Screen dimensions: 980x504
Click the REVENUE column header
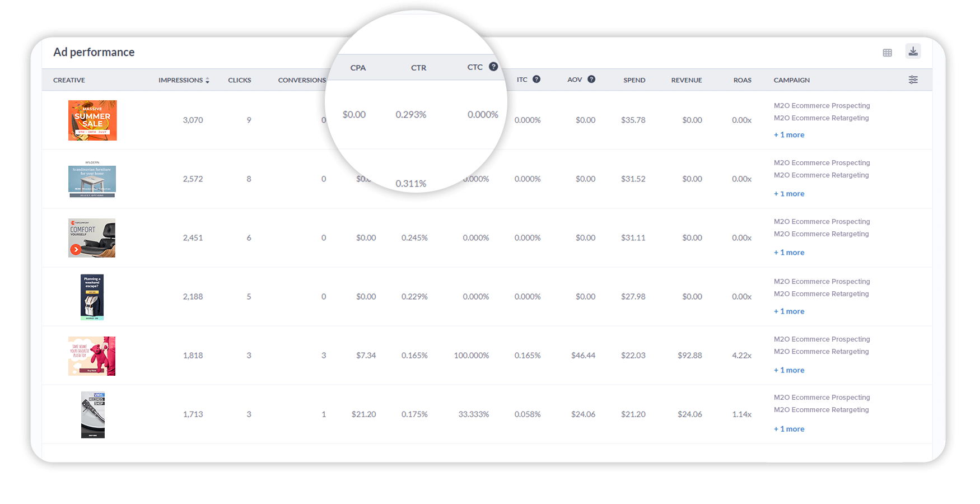coord(687,80)
